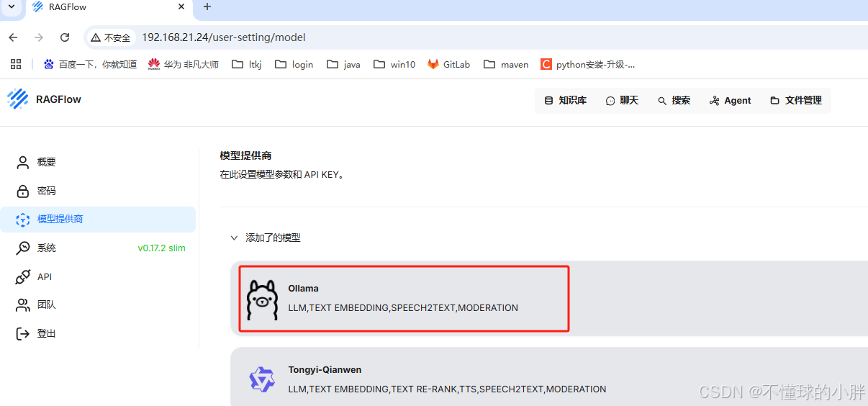Click the v0.17.2 slim version label
This screenshot has width=868, height=406.
(161, 248)
